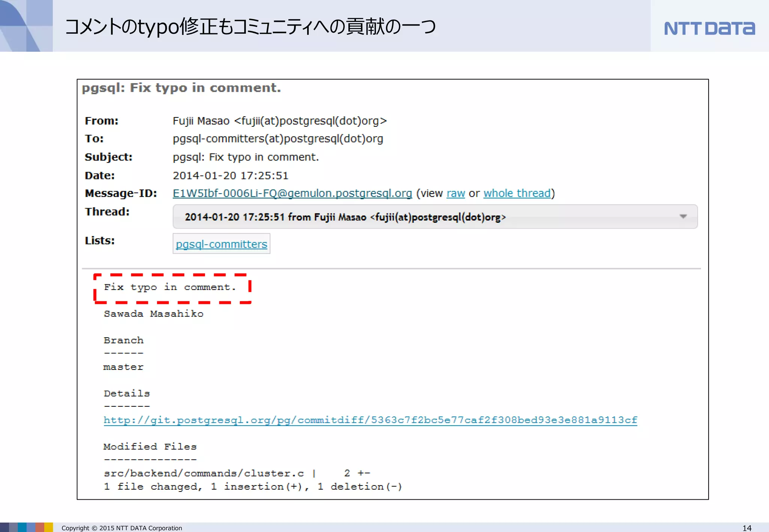This screenshot has height=532, width=769.
Task: Click the 'Branch' heading
Action: coord(123,340)
